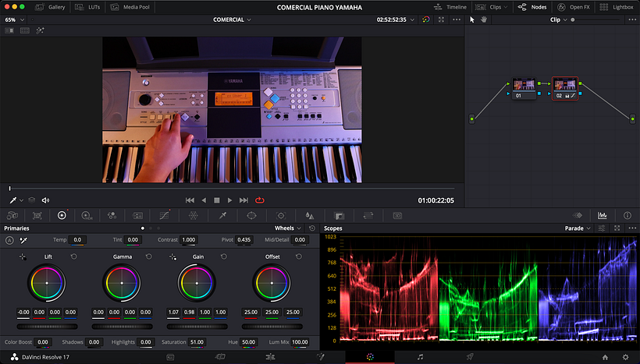Show the Scopes panel icon
This screenshot has width=640, height=364.
602,216
